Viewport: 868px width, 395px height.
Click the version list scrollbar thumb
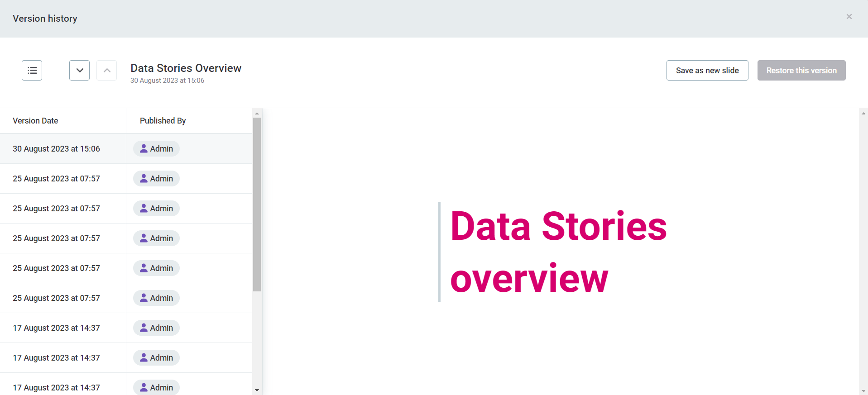[x=257, y=204]
